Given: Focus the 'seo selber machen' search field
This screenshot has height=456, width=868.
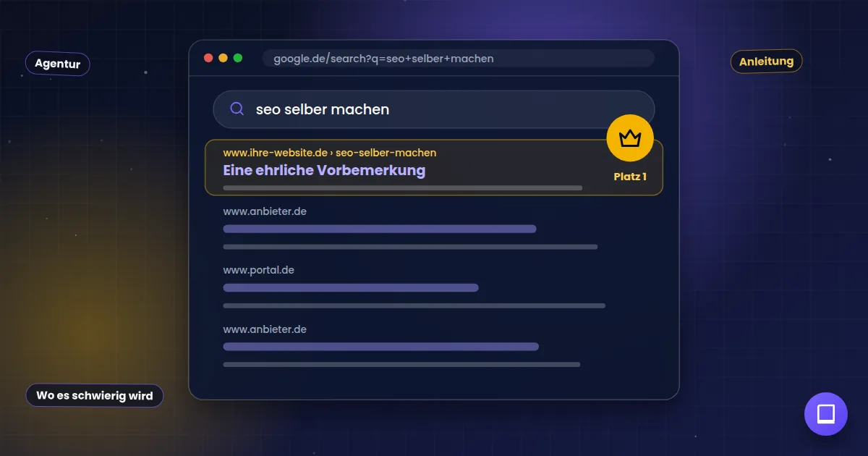Looking at the screenshot, I should point(434,109).
